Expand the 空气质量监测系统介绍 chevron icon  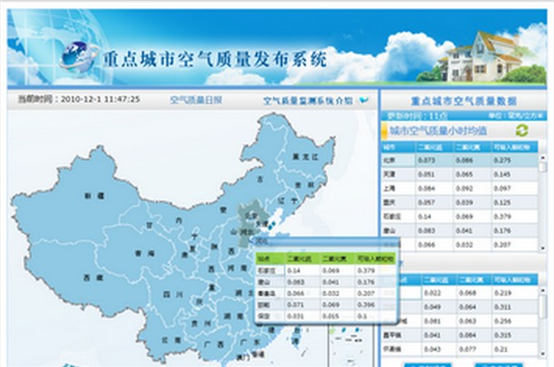tap(364, 101)
